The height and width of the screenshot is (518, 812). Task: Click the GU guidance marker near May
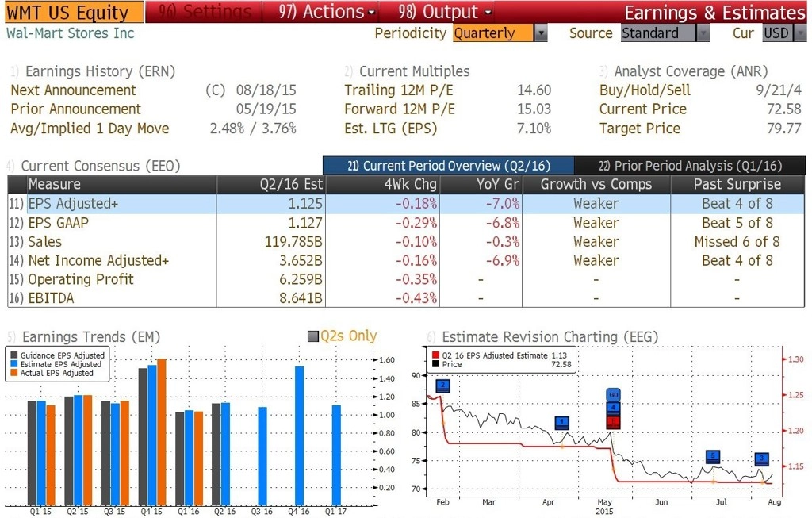(613, 395)
